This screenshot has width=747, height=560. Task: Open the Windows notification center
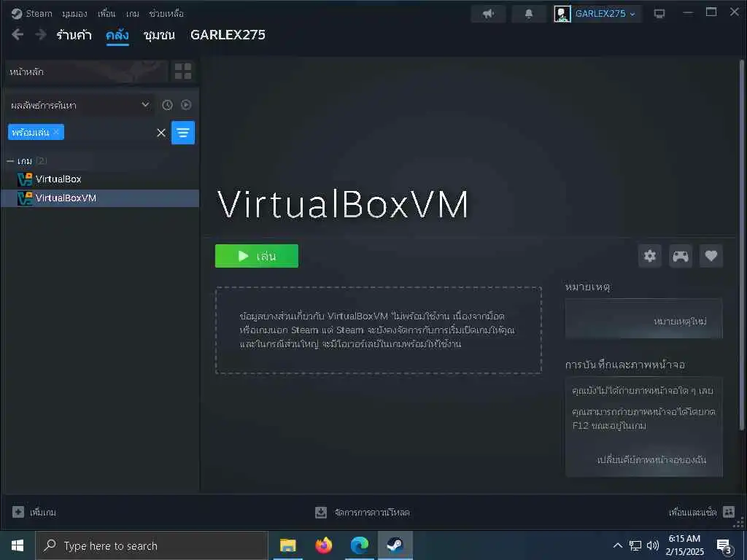click(724, 546)
